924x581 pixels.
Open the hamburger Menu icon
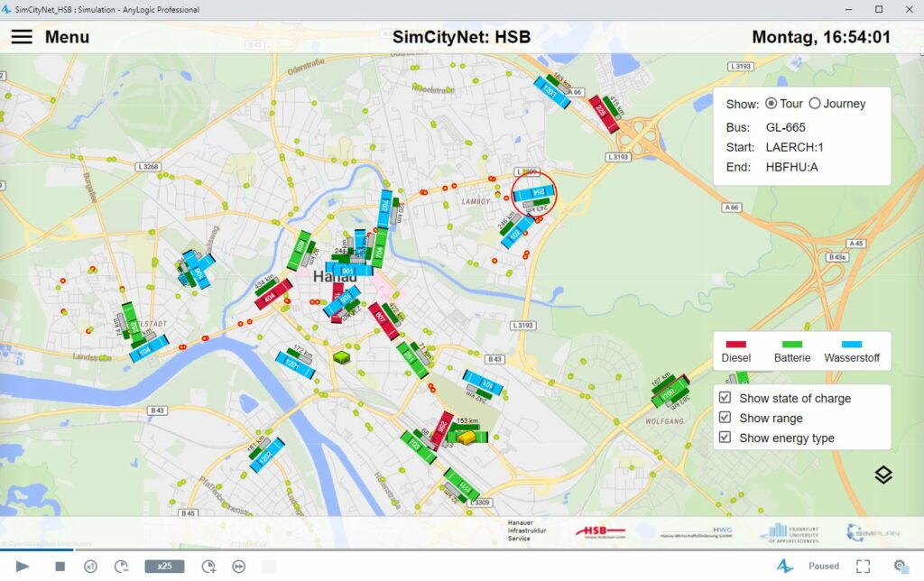(x=22, y=37)
